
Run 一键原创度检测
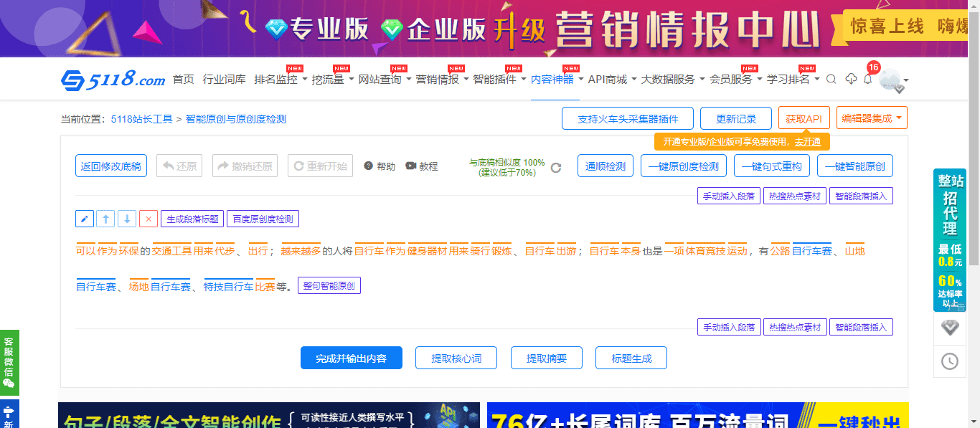coord(684,166)
